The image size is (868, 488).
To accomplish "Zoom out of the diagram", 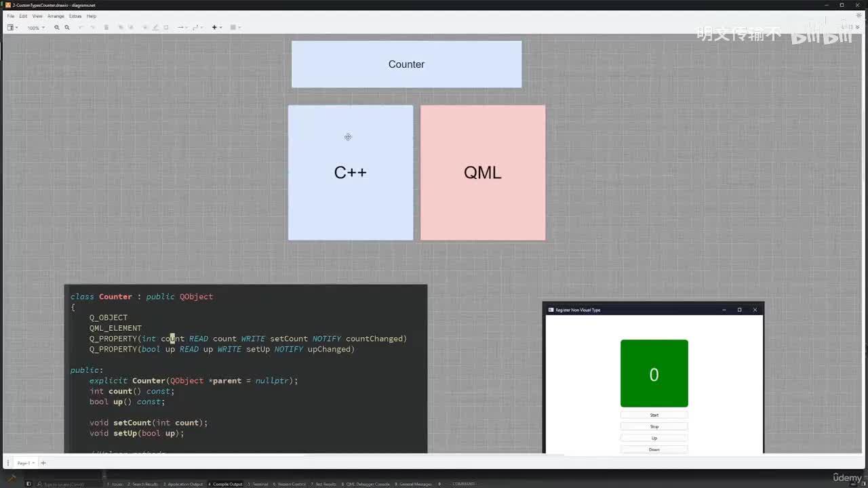I will click(66, 28).
